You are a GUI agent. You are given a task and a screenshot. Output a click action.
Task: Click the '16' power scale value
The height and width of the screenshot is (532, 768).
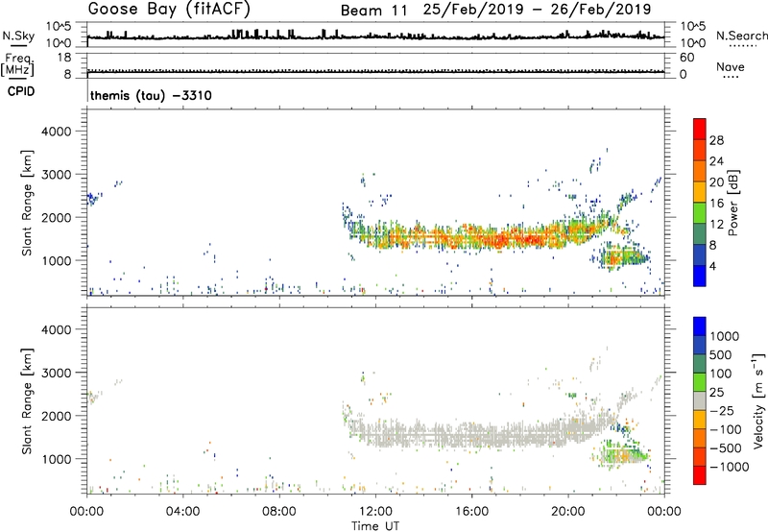coord(716,204)
